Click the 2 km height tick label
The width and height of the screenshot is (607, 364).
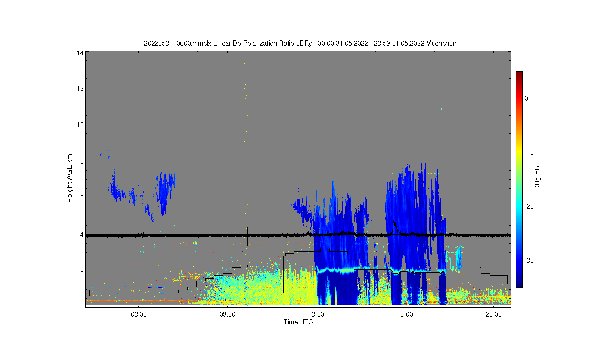(x=82, y=271)
